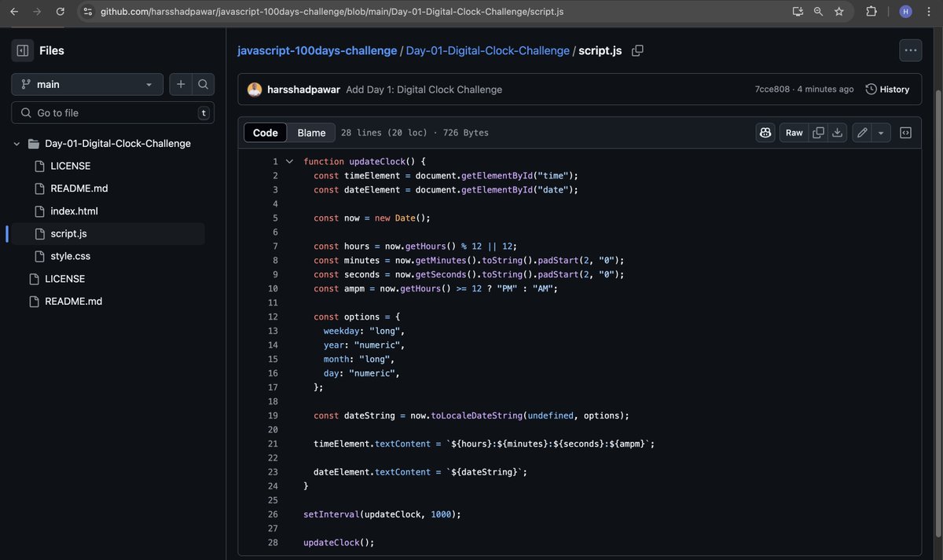Click getElementById on line 2

[497, 176]
